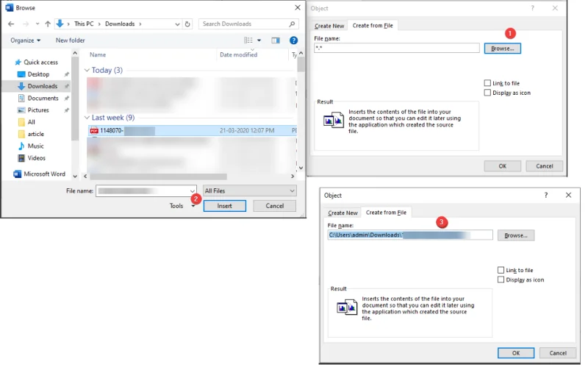Click Cancel in lower Object dialog
Viewport: 588px width, 367px height.
point(558,353)
